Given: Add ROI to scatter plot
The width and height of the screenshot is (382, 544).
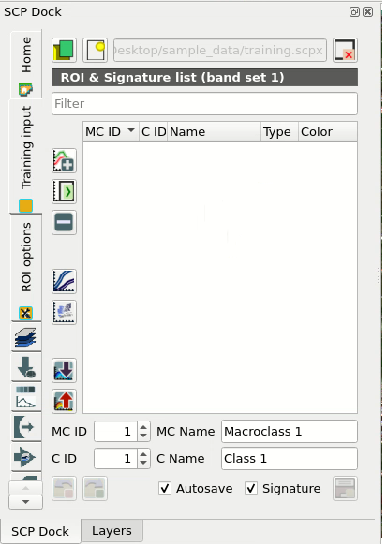Looking at the screenshot, I should tap(64, 312).
